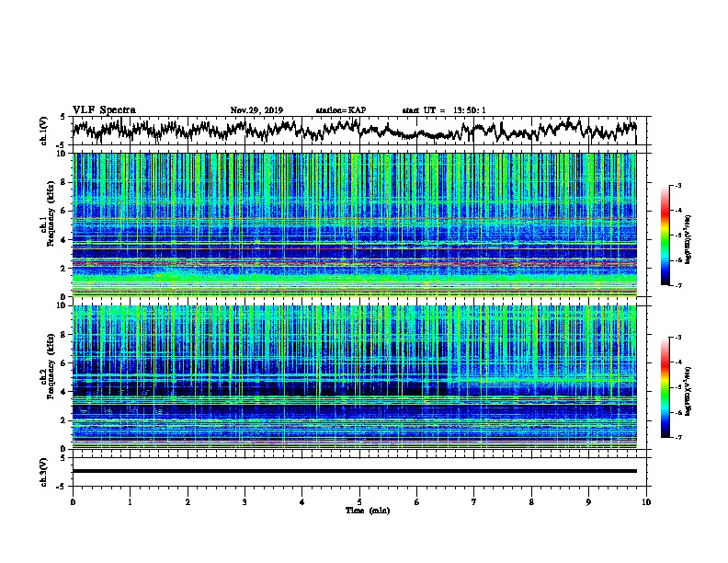Click the ch.2 spectrogram panel
This screenshot has height=563, width=728.
(x=355, y=377)
